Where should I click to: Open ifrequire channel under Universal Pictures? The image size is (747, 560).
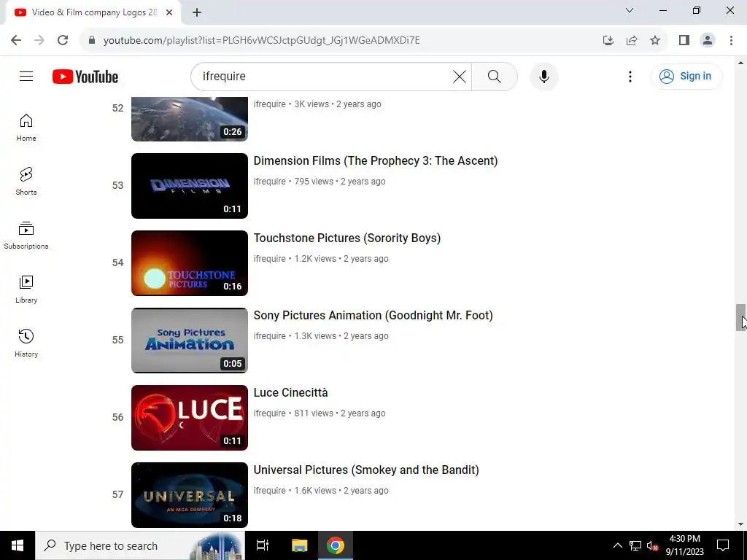pyautogui.click(x=270, y=491)
